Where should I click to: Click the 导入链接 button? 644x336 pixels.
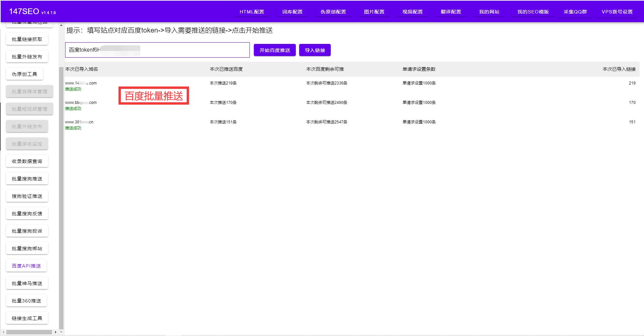(314, 50)
